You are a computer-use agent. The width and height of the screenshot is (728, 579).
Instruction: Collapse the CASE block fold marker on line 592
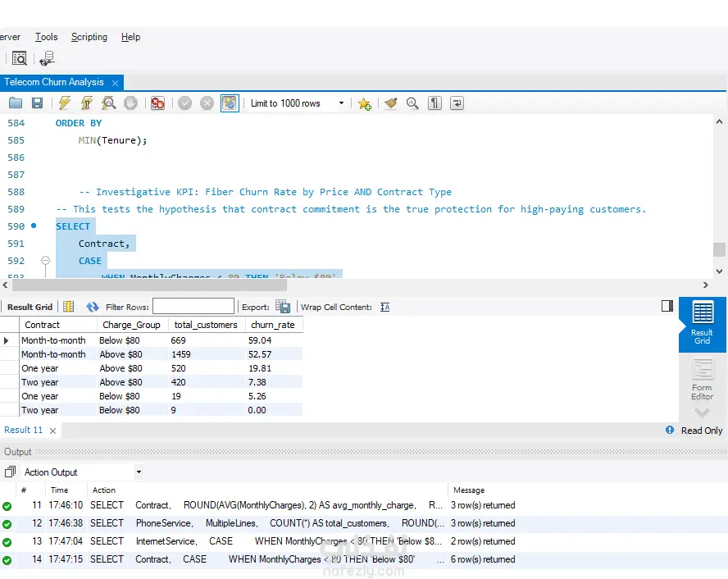[x=45, y=261]
